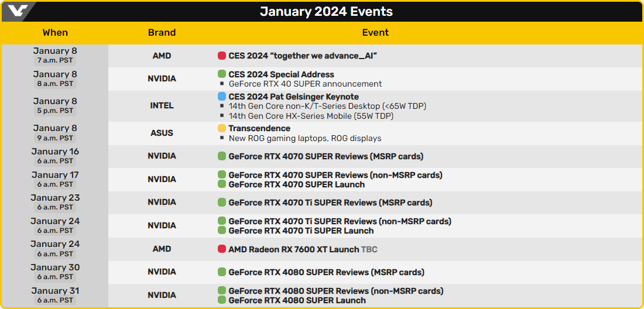644x309 pixels.
Task: Click green square beside RTX 4080 SUPER Reviews (non-MSRP cards)
Action: coord(222,291)
